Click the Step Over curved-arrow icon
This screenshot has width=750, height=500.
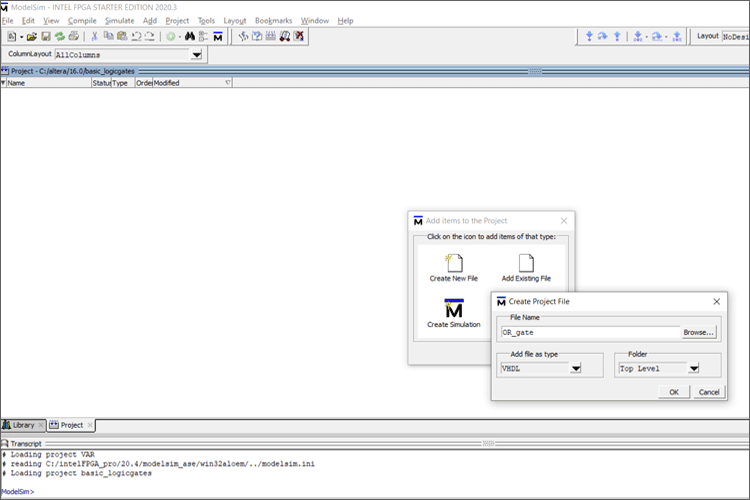pos(603,36)
